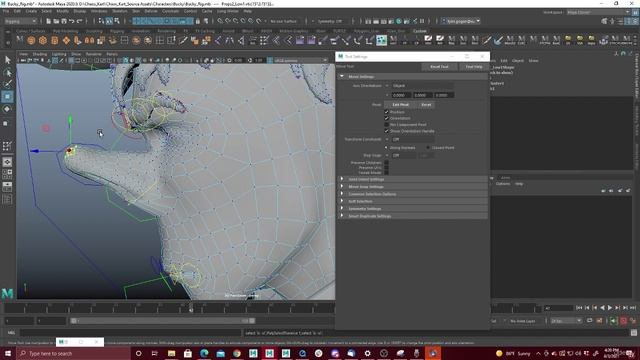Open the Windows menu
Viewport: 640px width, 360px height.
coord(99,11)
